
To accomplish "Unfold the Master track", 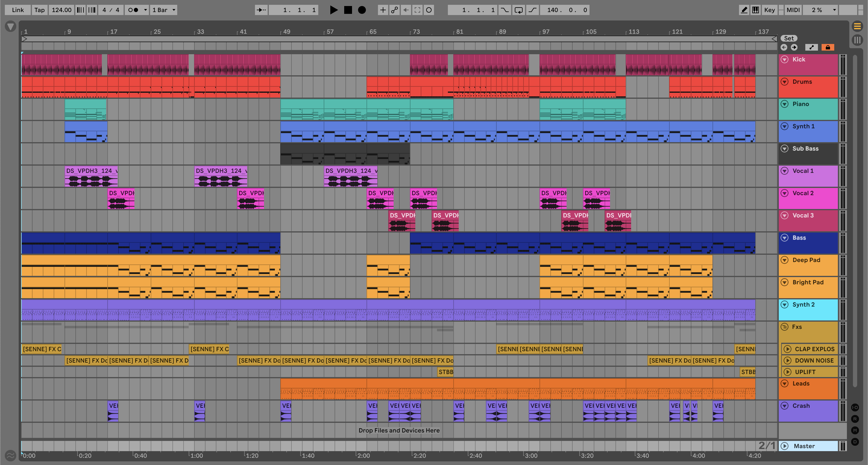I will click(785, 446).
